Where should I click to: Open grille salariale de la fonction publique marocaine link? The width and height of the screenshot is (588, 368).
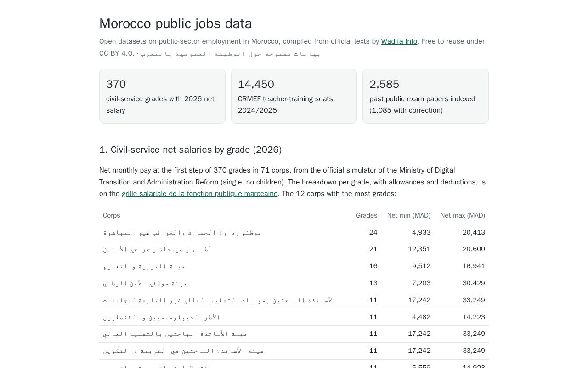tap(199, 194)
